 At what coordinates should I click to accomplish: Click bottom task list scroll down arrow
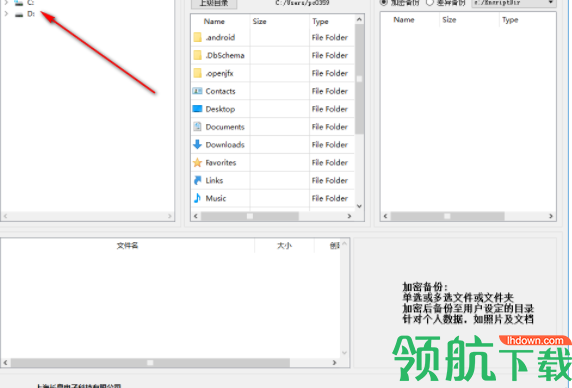344,353
